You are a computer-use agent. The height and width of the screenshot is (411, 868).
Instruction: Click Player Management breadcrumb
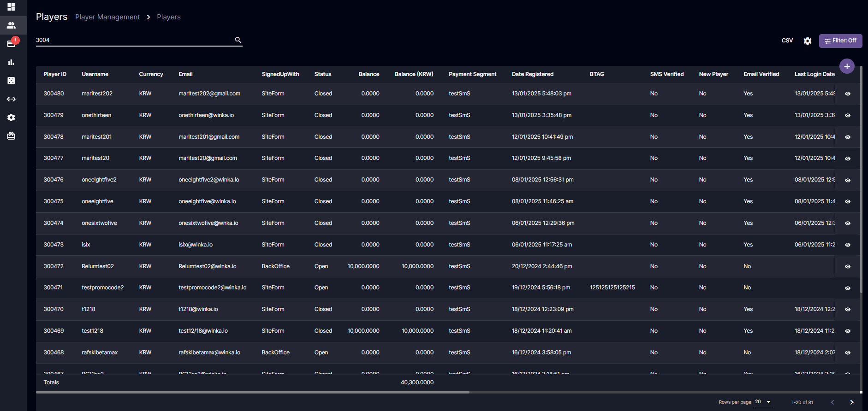pos(107,17)
